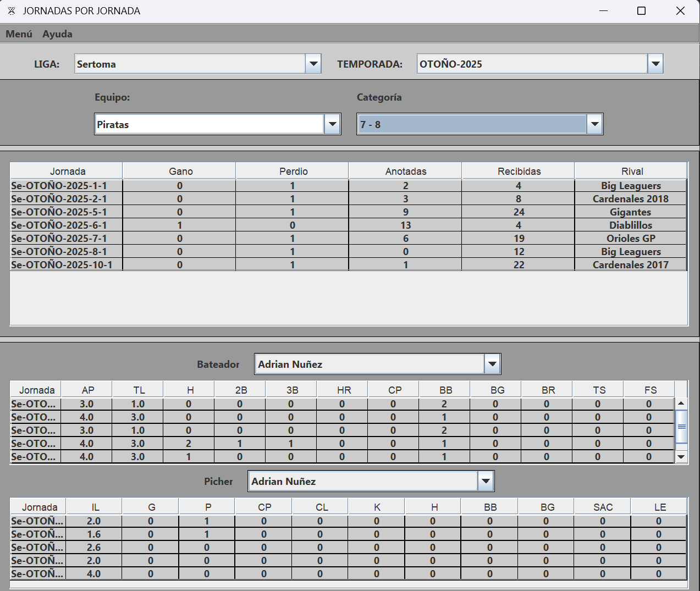Open the Equipo dropdown showing Piratas
The image size is (700, 591).
[x=332, y=124]
